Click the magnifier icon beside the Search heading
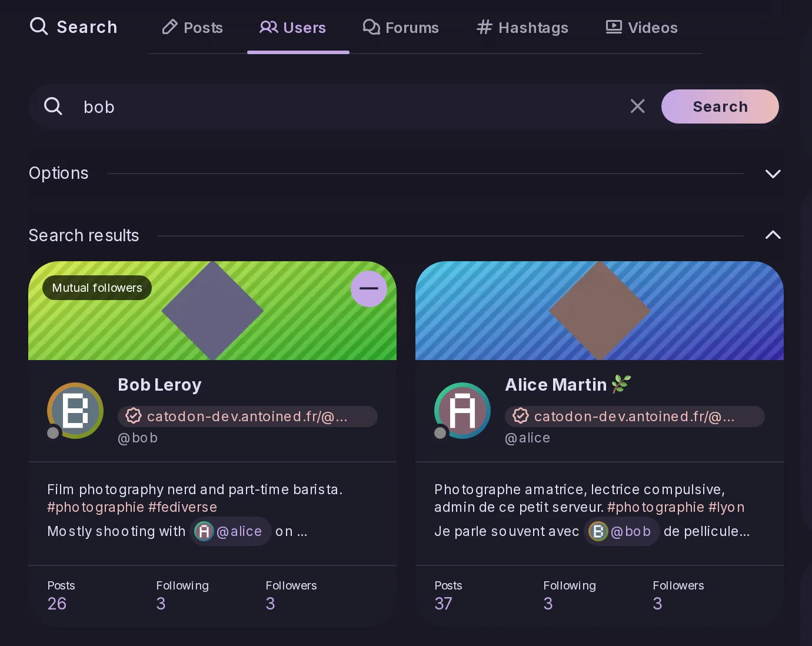The height and width of the screenshot is (646, 812). [39, 26]
